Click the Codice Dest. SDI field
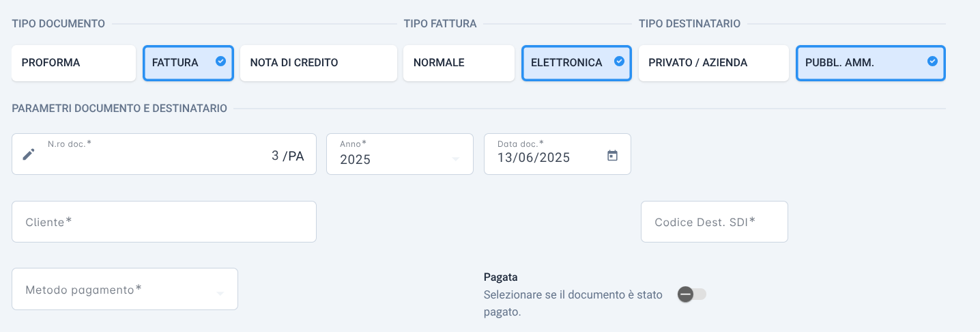 pyautogui.click(x=715, y=221)
